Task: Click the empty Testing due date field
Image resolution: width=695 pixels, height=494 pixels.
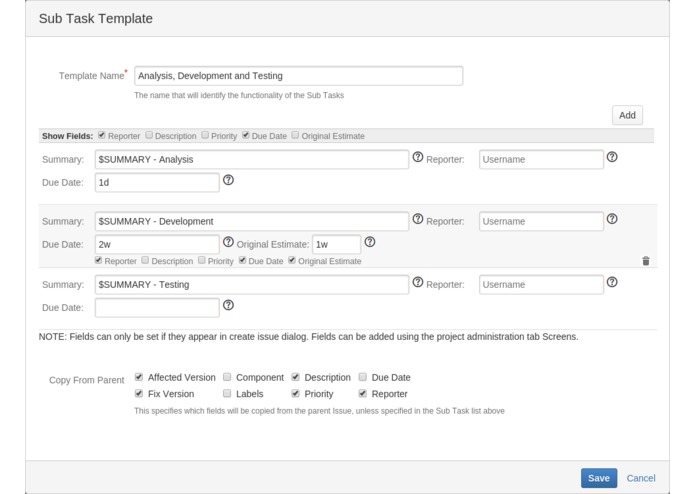Action: pos(157,307)
